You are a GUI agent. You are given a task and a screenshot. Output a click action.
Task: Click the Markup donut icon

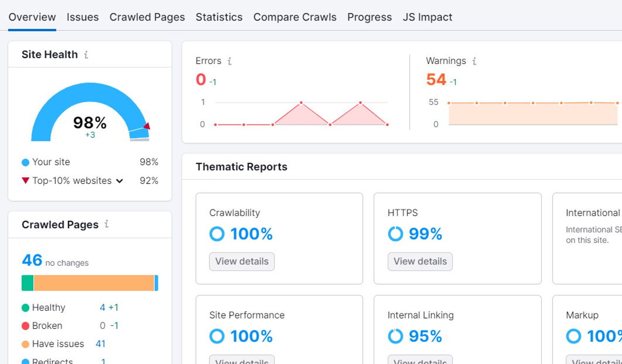pyautogui.click(x=573, y=336)
